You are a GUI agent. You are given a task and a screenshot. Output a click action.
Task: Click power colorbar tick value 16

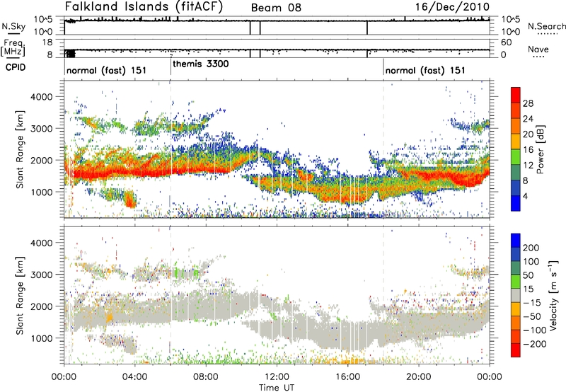click(528, 150)
